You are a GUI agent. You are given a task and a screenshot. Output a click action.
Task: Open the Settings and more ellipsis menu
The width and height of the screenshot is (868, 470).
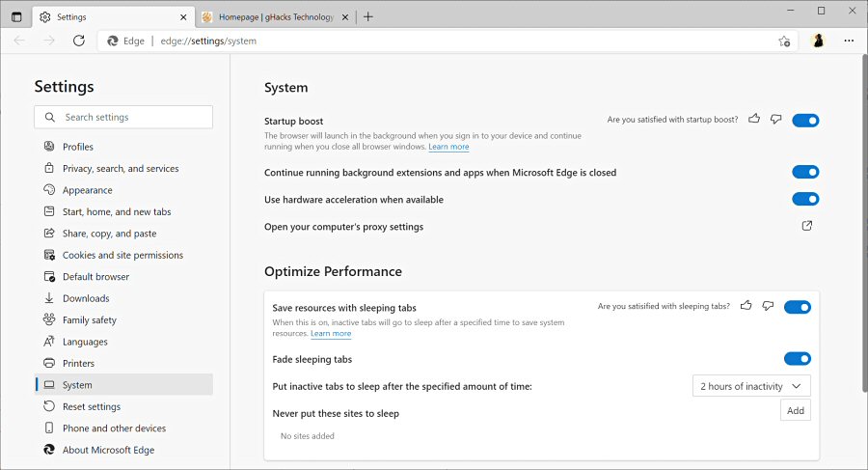pos(849,41)
